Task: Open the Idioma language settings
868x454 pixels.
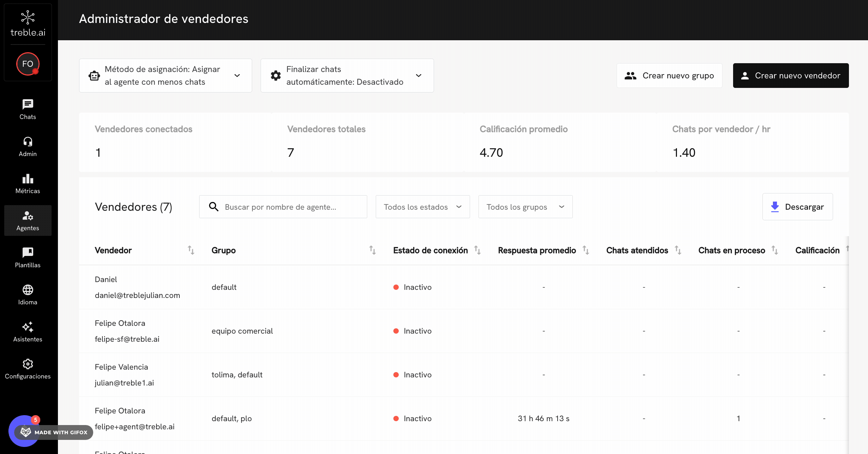Action: (x=28, y=294)
